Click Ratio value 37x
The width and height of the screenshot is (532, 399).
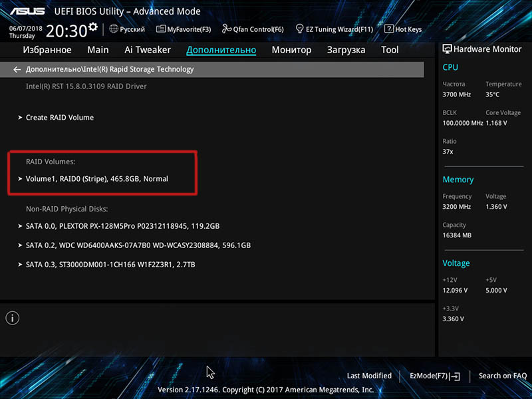click(x=448, y=152)
